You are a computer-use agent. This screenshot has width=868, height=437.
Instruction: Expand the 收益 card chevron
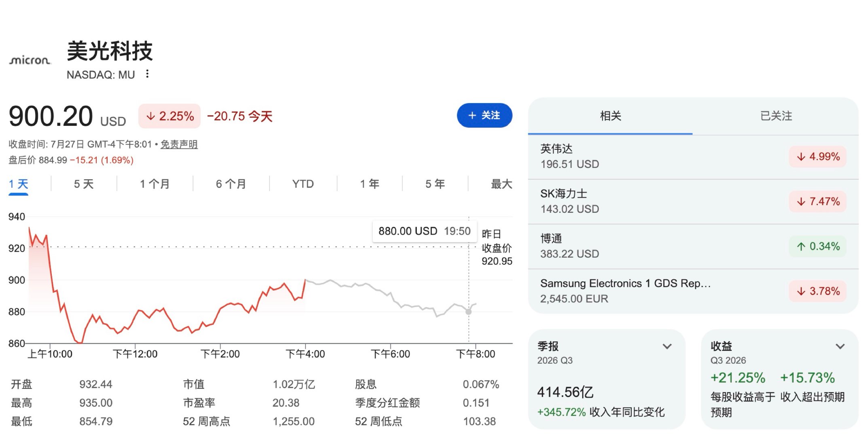tap(840, 346)
